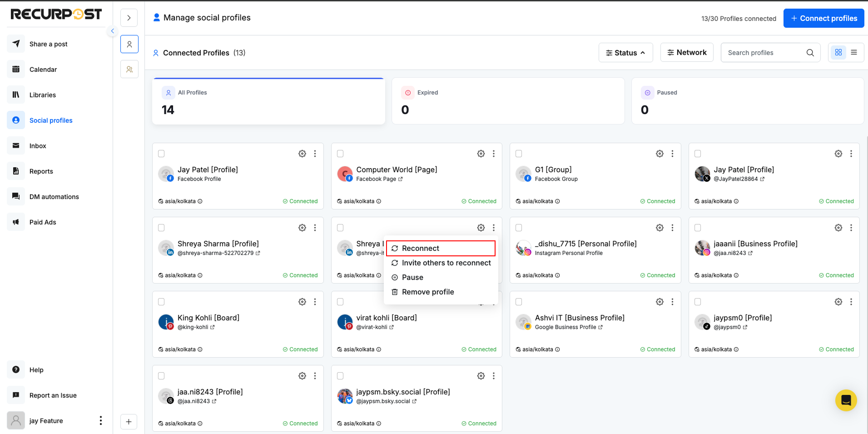Filter by the Paused summary card
This screenshot has width=868, height=434.
748,101
